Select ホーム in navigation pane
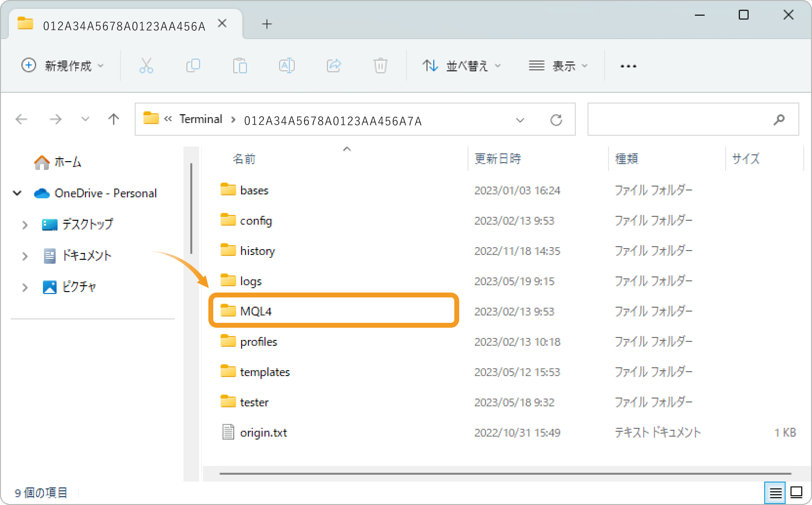This screenshot has height=505, width=812. 58,162
